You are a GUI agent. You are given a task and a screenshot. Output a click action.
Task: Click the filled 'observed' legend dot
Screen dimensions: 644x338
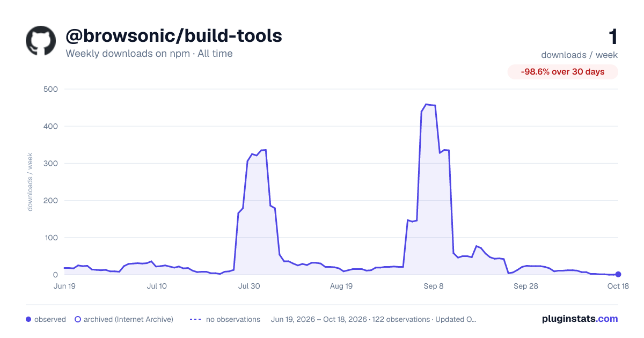[28, 319]
